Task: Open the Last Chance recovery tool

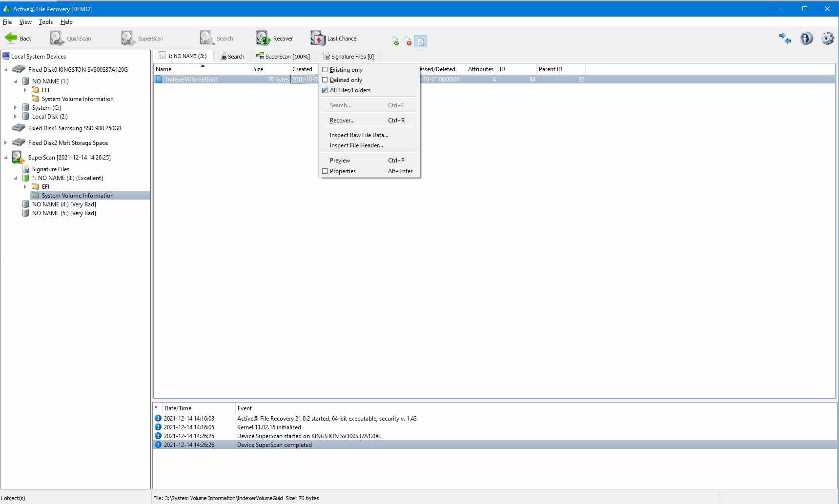Action: pyautogui.click(x=334, y=38)
